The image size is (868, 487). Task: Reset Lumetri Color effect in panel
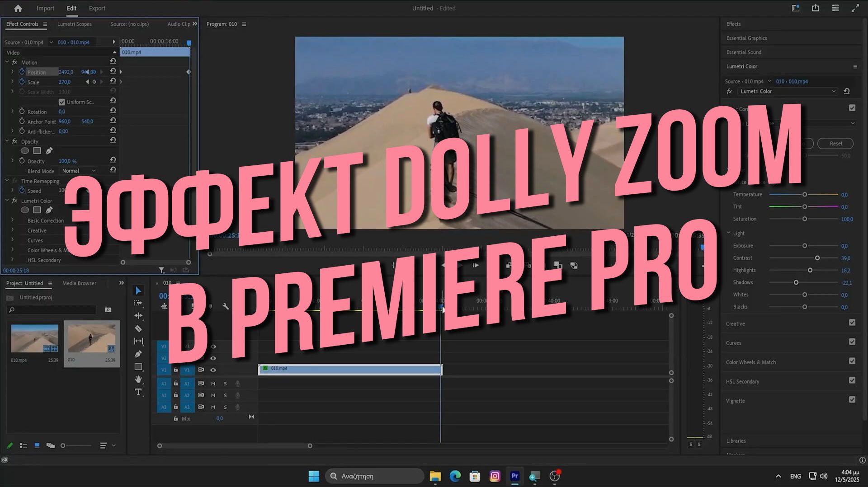847,91
